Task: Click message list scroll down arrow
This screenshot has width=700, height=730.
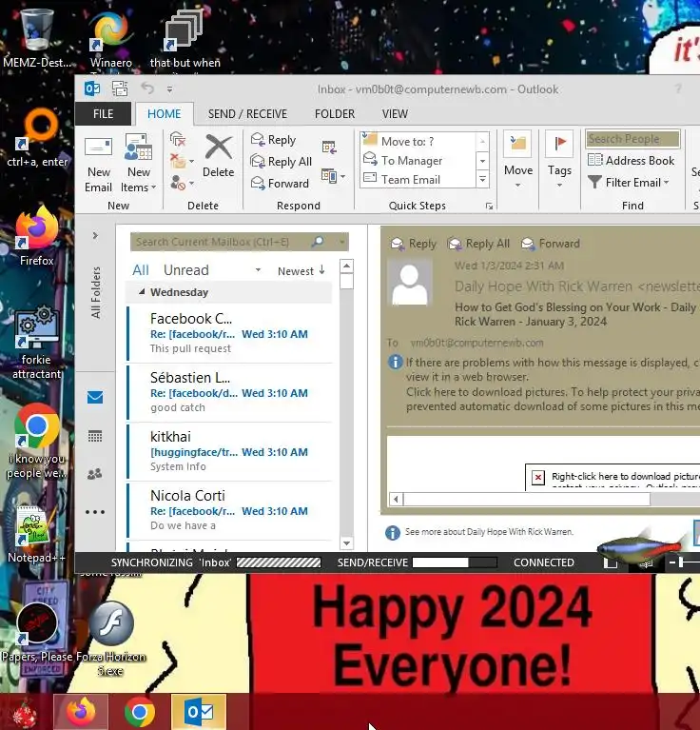Action: coord(346,543)
